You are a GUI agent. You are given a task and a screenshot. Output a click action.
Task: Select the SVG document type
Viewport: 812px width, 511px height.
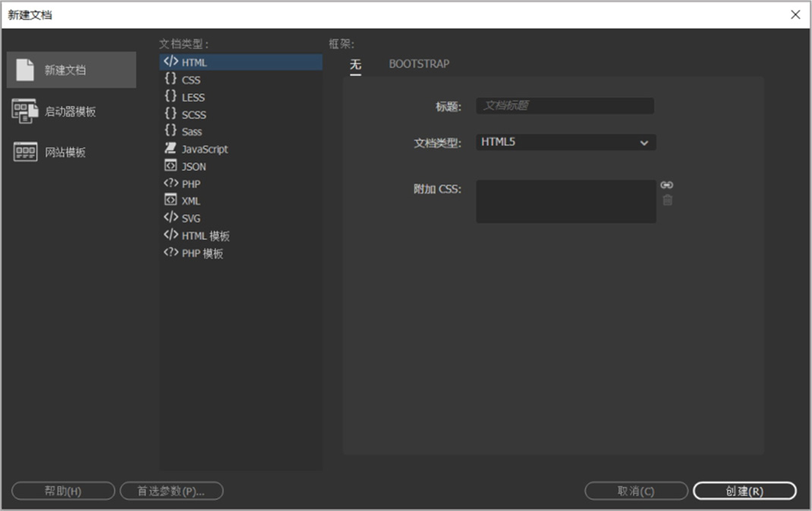(190, 219)
